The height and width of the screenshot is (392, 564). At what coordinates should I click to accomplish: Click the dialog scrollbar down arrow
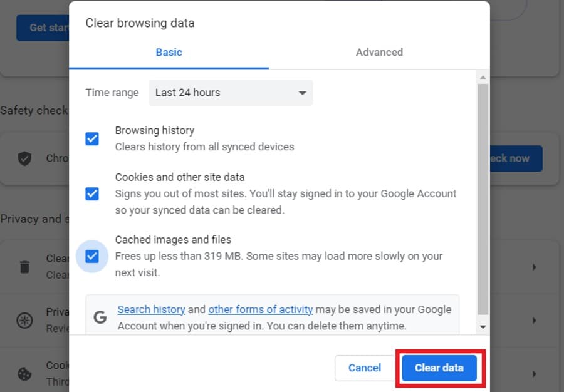pos(483,327)
